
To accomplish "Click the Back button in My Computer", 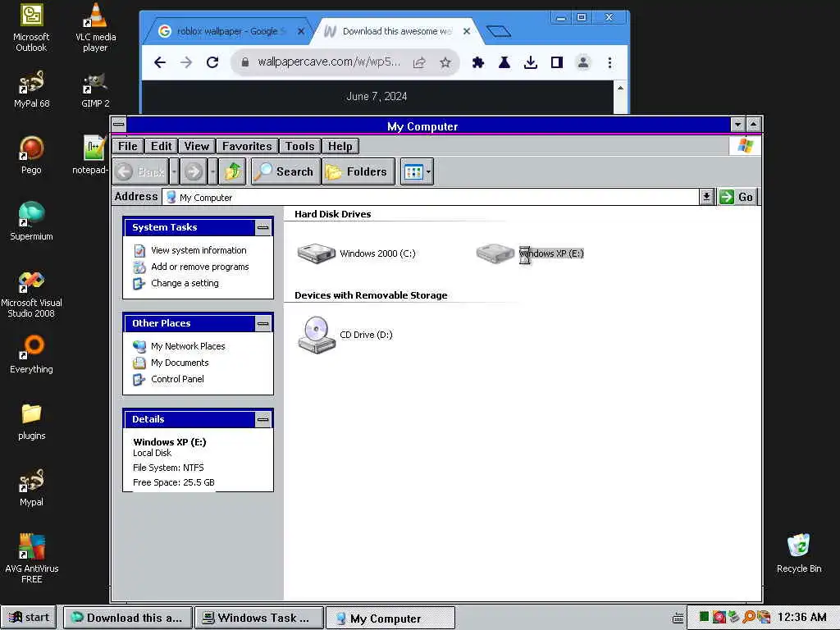I will pos(141,171).
